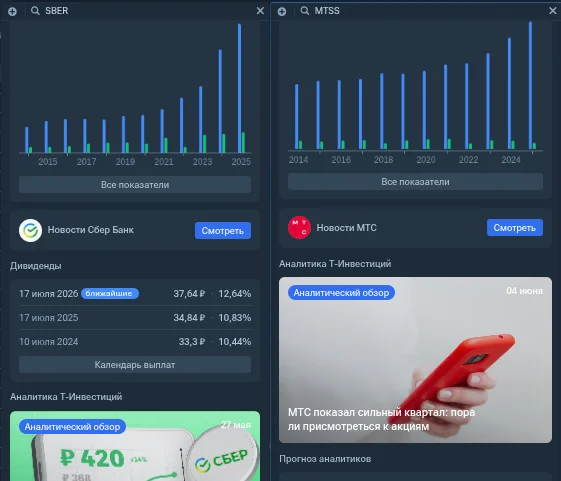Image resolution: width=561 pixels, height=481 pixels.
Task: Click dividend amount 33,3 ₽
Action: tap(192, 342)
